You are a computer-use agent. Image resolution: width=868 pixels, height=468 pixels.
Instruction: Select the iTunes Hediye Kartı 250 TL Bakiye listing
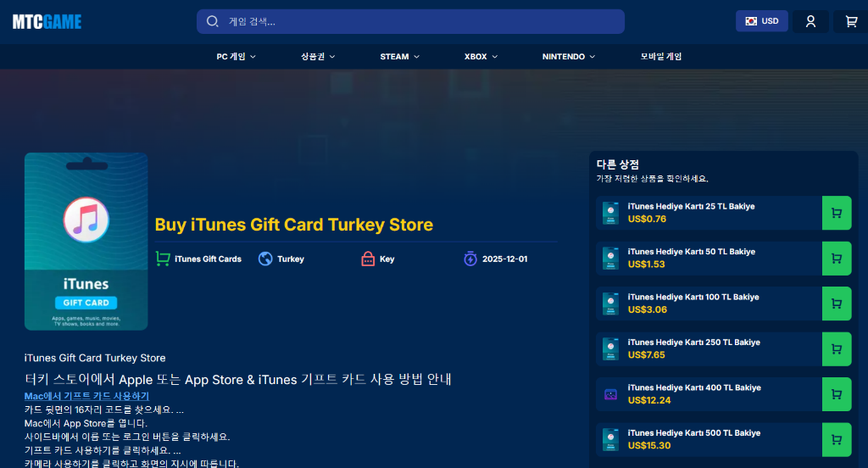(x=693, y=343)
